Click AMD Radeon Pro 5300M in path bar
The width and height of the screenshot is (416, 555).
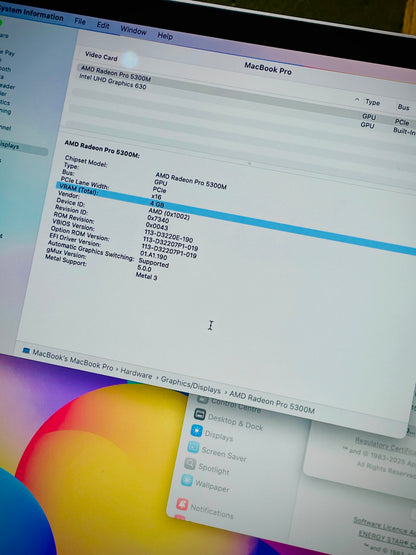click(x=272, y=402)
